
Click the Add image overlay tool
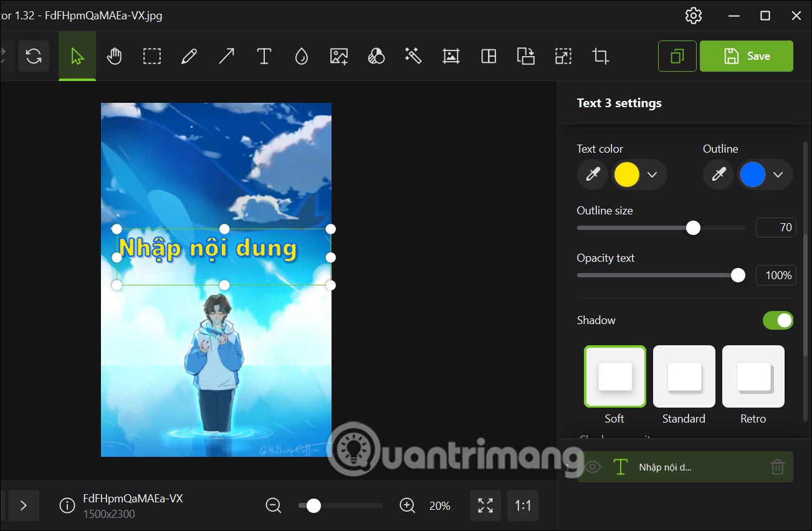coord(338,56)
